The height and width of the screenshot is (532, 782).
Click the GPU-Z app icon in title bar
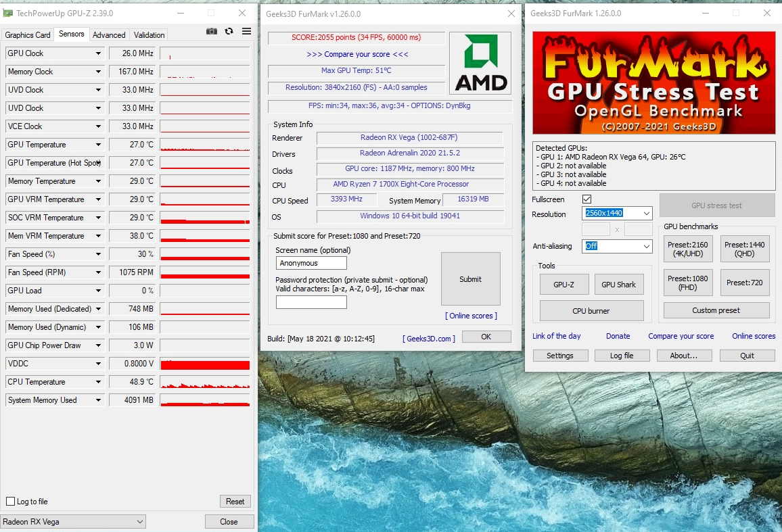(7, 13)
